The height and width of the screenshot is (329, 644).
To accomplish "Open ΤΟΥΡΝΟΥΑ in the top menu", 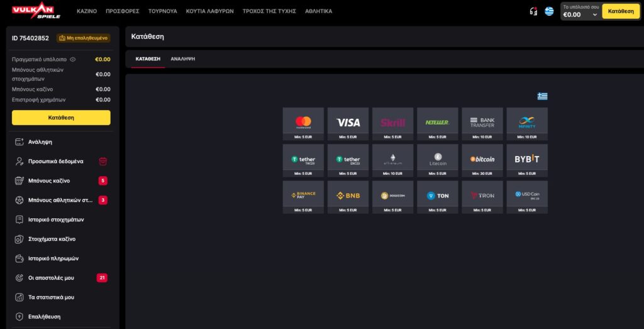I will click(x=162, y=11).
